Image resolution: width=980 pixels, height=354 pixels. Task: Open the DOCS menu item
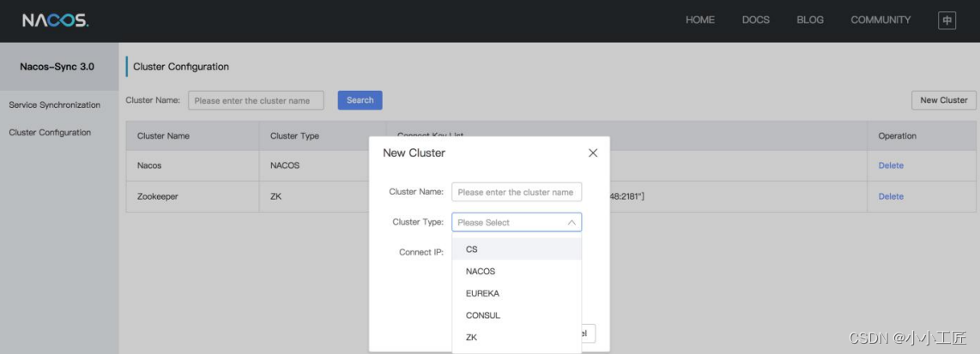[x=756, y=20]
